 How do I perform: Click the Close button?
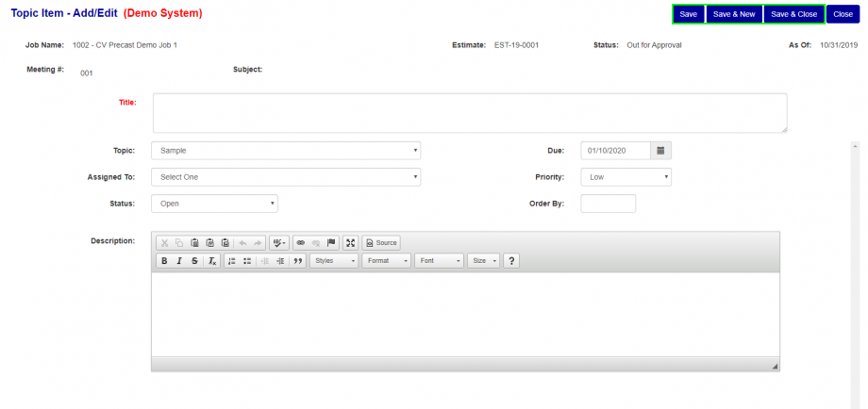pyautogui.click(x=843, y=14)
